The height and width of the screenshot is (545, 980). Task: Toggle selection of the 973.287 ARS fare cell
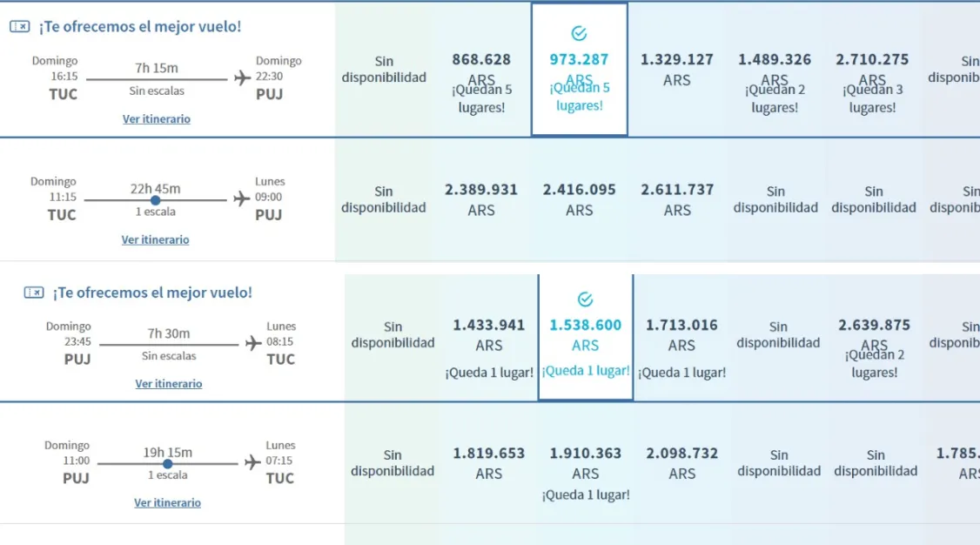[x=578, y=70]
